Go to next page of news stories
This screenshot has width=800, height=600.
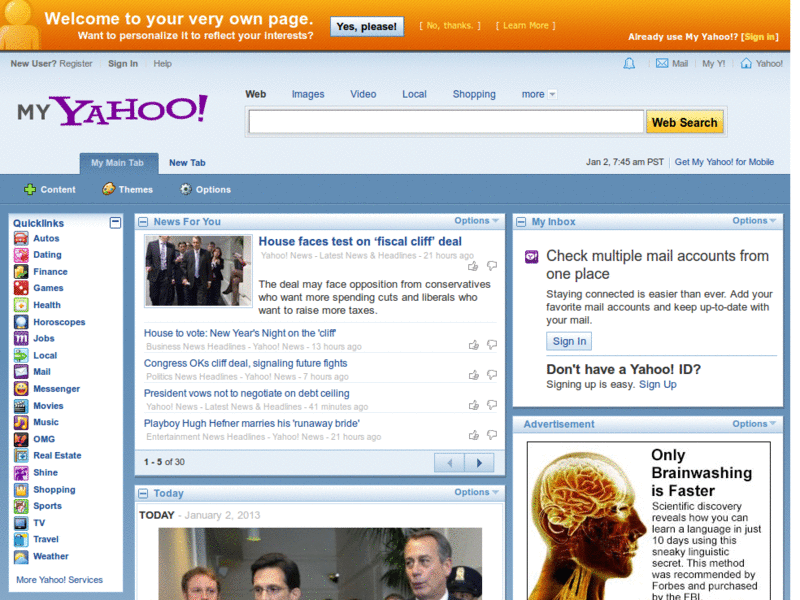(x=479, y=463)
